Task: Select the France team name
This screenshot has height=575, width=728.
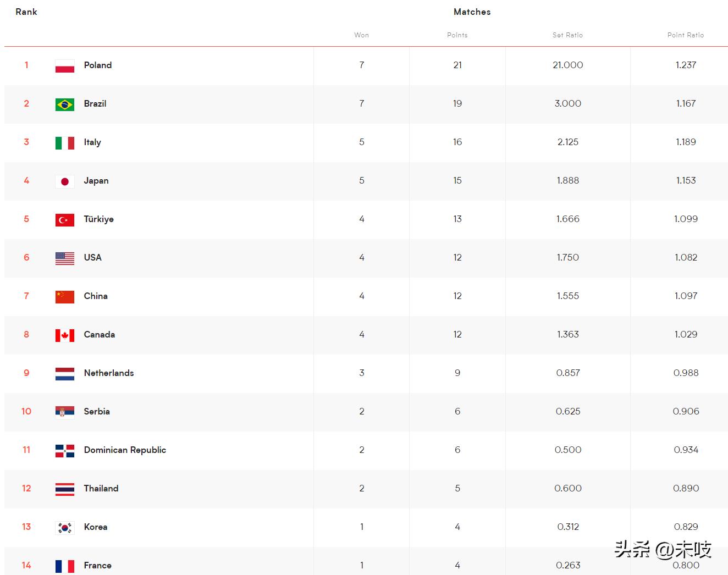Action: (97, 565)
